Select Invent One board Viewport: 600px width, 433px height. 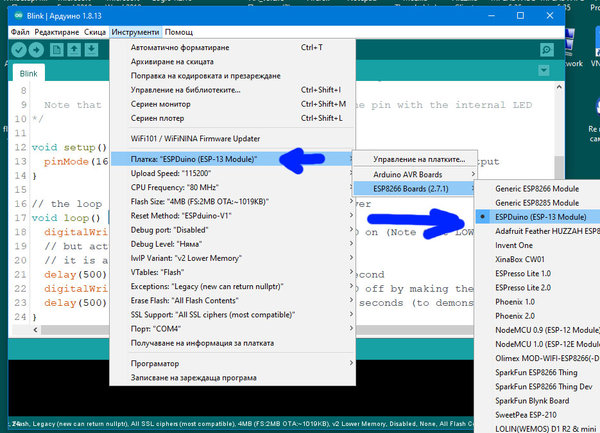pos(538,245)
